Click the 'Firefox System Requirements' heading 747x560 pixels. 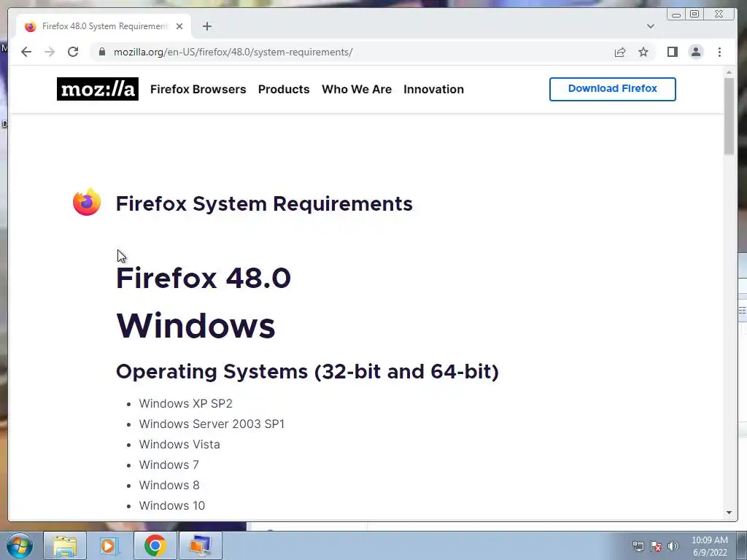pyautogui.click(x=264, y=204)
